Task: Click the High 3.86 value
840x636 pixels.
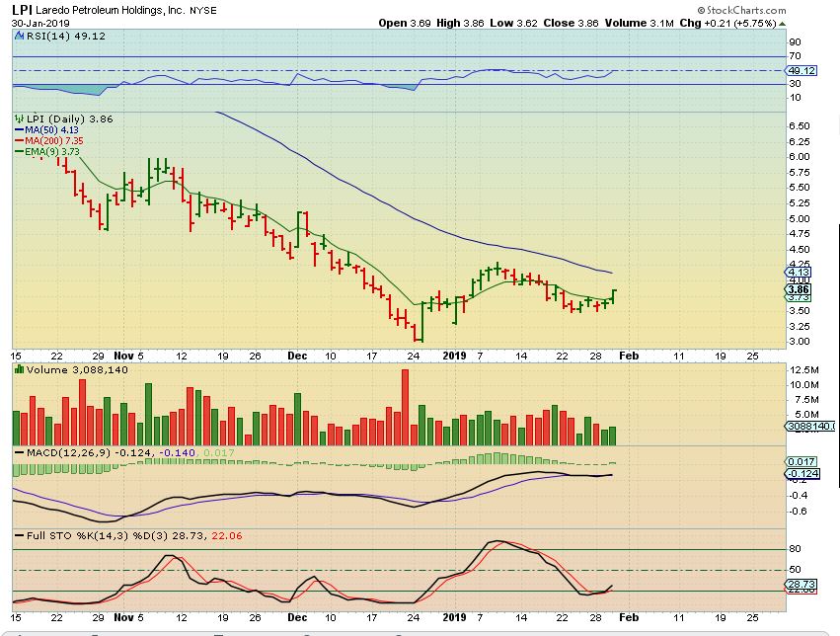Action: pyautogui.click(x=460, y=23)
